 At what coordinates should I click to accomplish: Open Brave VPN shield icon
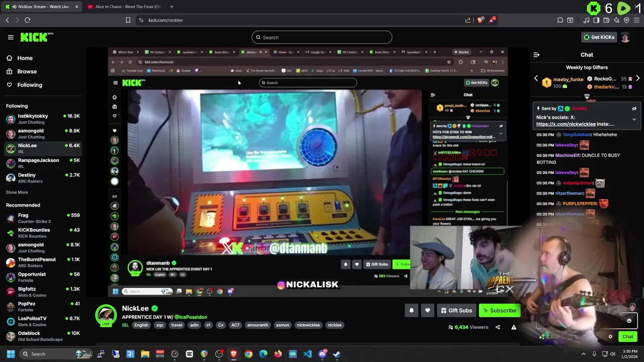tap(626, 20)
